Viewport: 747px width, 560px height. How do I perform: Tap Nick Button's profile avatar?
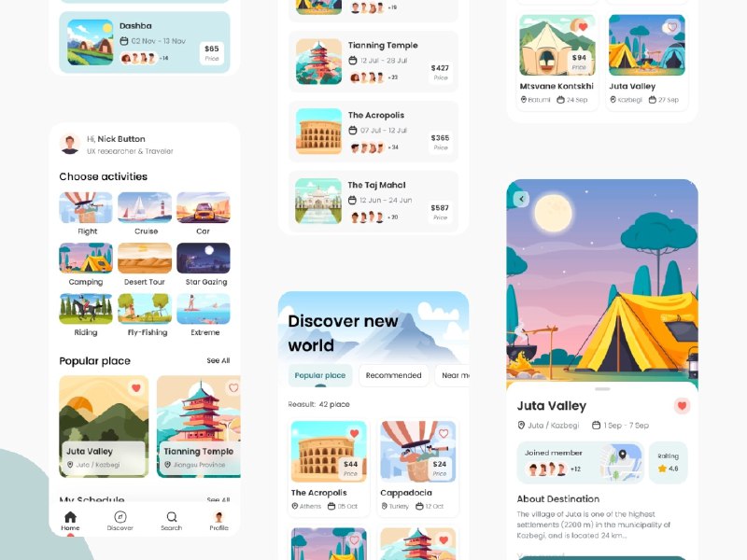click(70, 145)
